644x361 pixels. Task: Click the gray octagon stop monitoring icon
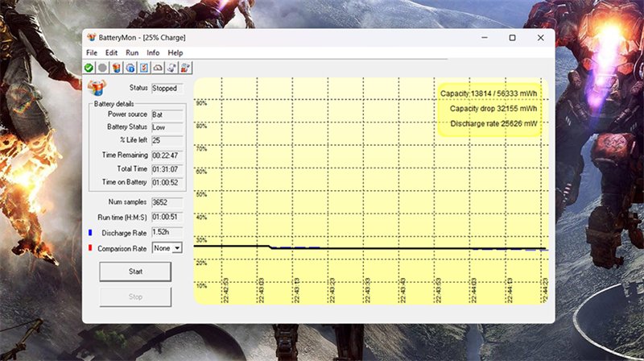click(103, 68)
